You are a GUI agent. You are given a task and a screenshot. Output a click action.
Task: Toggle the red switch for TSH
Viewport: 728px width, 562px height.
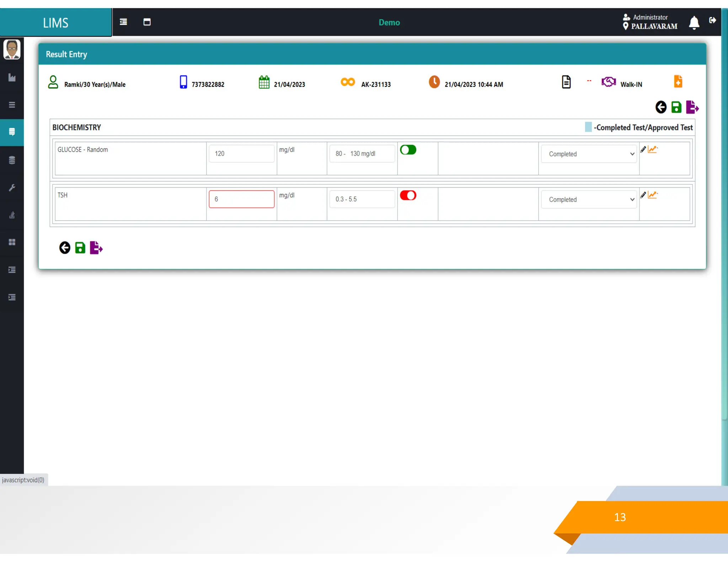pyautogui.click(x=408, y=195)
